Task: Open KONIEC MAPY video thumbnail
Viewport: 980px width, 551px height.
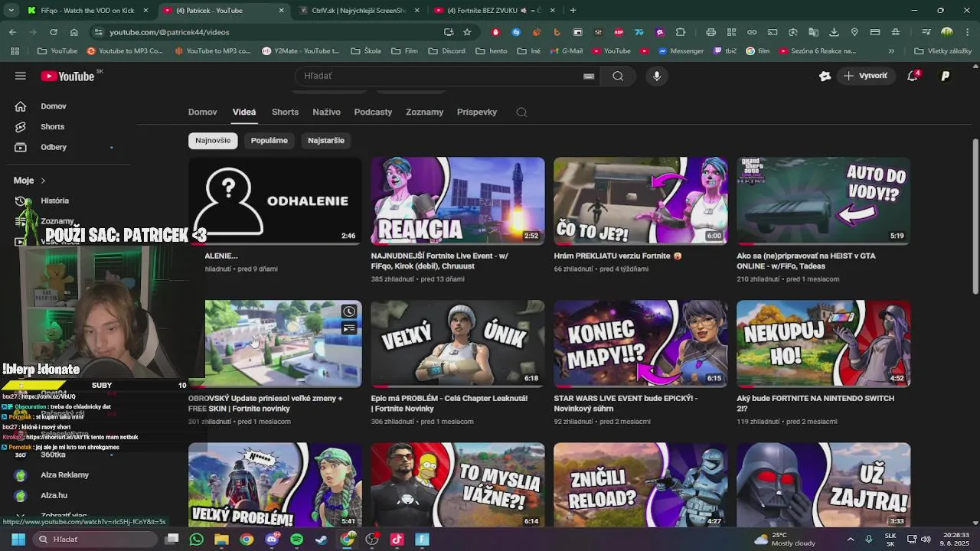Action: coord(641,343)
